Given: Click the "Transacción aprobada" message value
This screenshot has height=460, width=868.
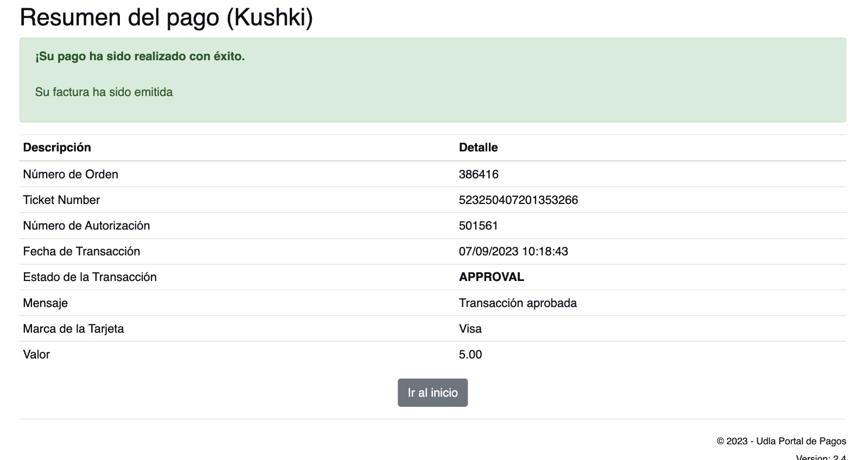Looking at the screenshot, I should tap(518, 303).
